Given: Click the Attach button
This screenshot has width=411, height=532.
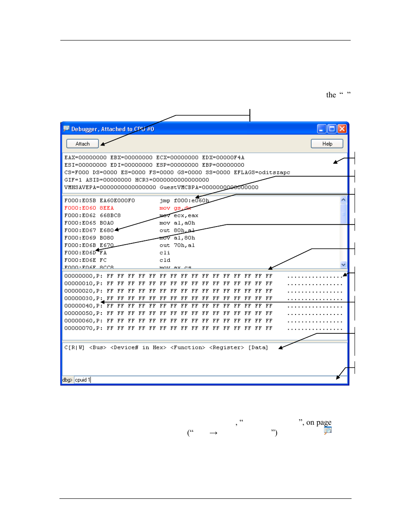Looking at the screenshot, I should coord(82,144).
